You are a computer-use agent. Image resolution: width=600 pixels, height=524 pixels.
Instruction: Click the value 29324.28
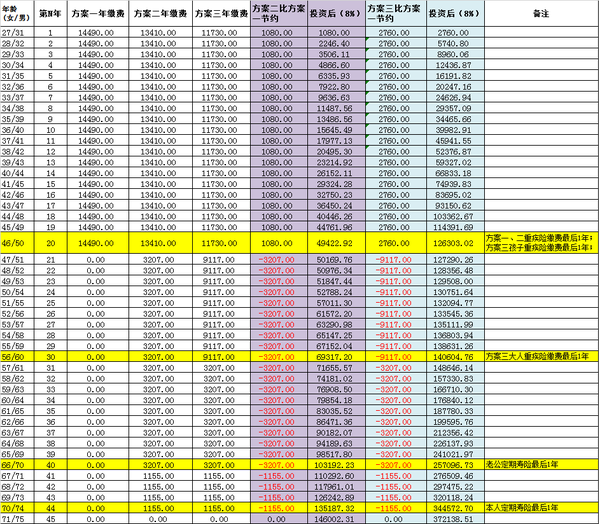point(336,184)
